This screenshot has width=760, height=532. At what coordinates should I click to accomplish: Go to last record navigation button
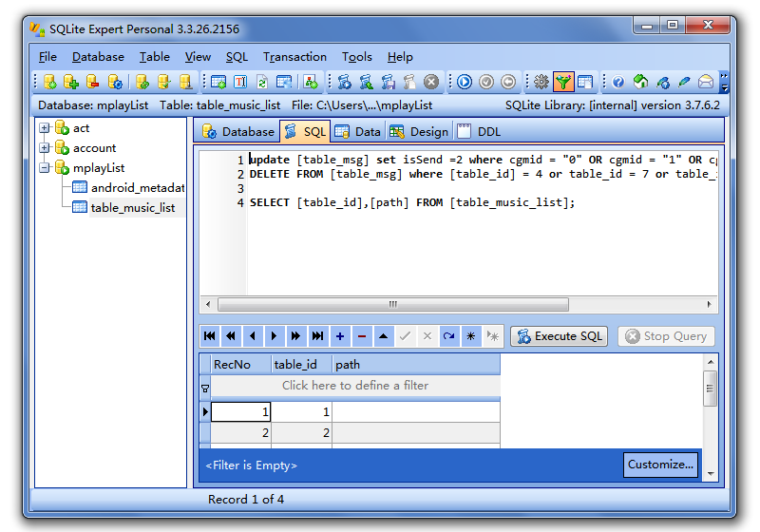pyautogui.click(x=318, y=335)
